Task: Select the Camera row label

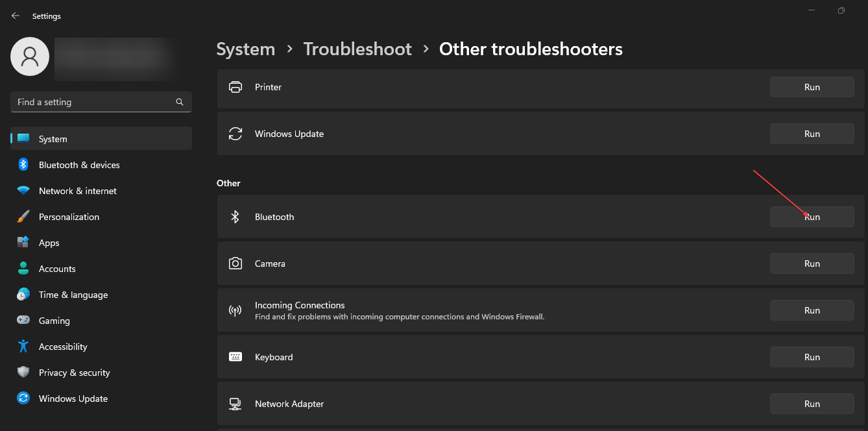Action: pos(270,264)
